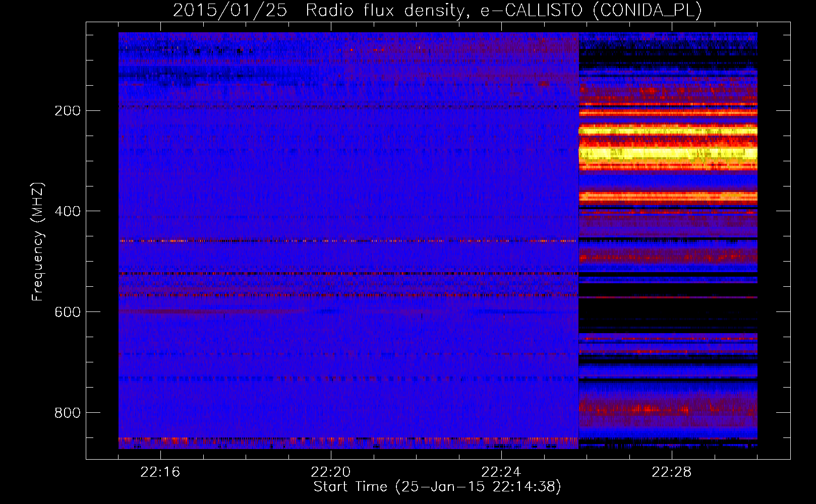Click the '600' frequency tick label

[x=68, y=312]
